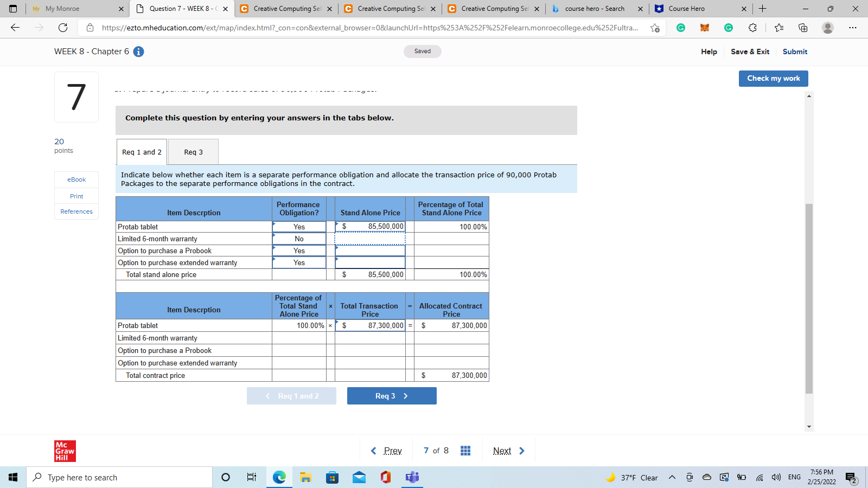This screenshot has height=488, width=868.
Task: Switch to the My Monroe browser tab
Action: (77, 9)
